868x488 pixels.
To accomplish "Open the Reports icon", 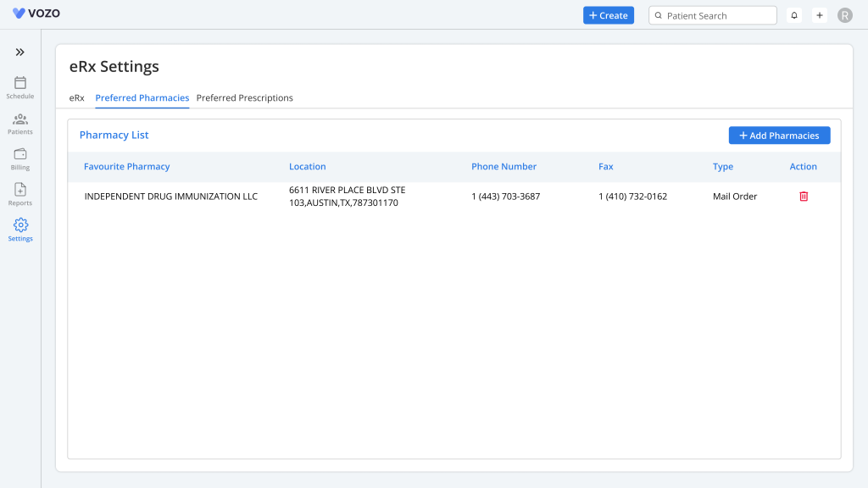I will coord(20,190).
